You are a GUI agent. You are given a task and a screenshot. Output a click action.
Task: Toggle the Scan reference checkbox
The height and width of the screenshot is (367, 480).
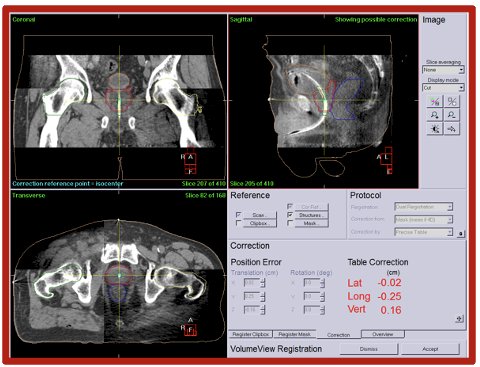[x=238, y=214]
